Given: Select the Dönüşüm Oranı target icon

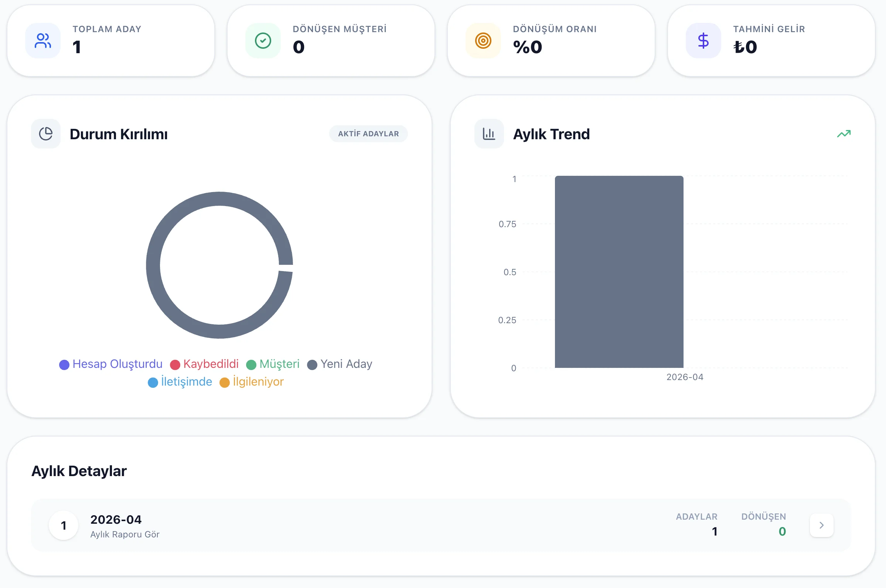Looking at the screenshot, I should (483, 41).
